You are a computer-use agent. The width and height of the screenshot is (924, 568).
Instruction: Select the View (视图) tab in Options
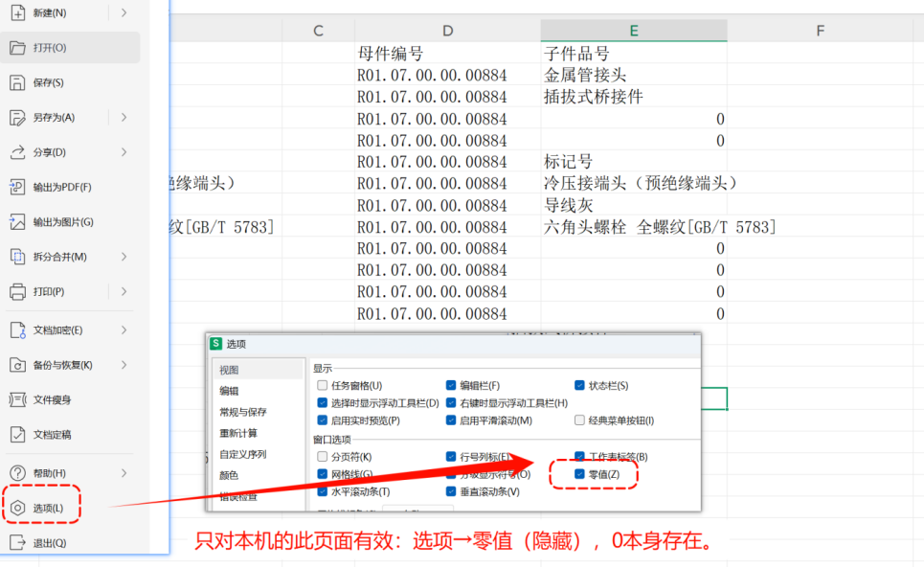259,370
